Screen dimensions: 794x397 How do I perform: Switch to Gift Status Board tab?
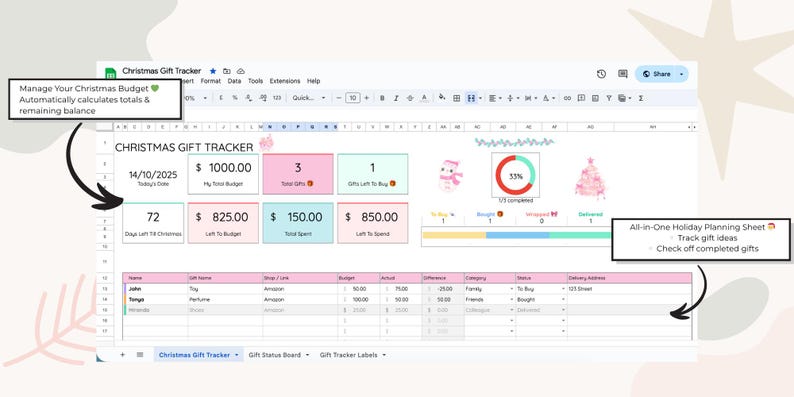(x=274, y=355)
